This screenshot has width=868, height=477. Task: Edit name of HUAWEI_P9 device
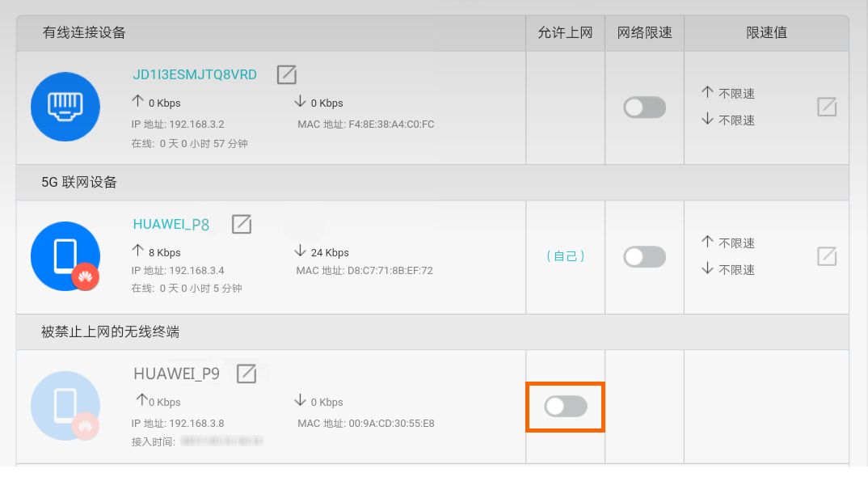click(x=246, y=374)
